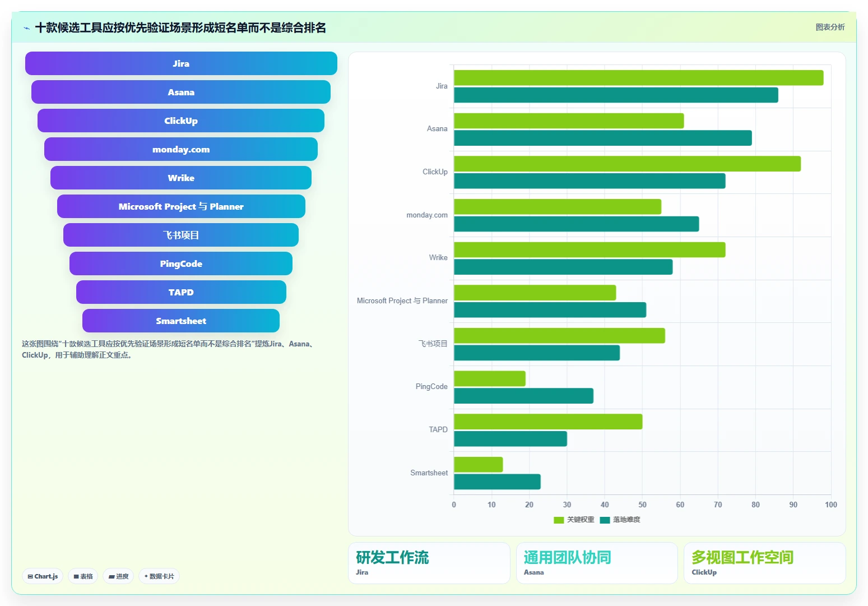
Task: Click TAPD's light green chart bar
Action: tap(548, 422)
